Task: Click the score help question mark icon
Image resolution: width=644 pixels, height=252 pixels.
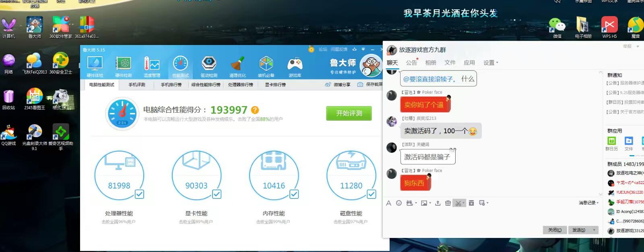Action: 255,110
